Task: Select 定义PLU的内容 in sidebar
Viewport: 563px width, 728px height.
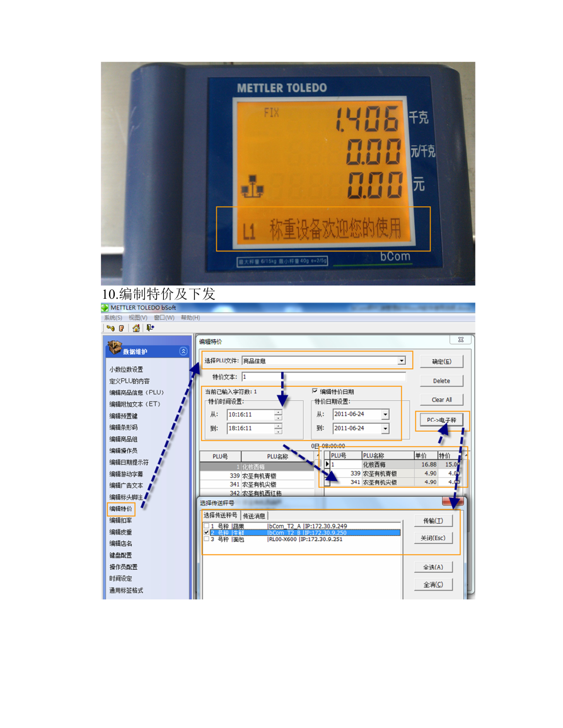Action: tap(129, 381)
